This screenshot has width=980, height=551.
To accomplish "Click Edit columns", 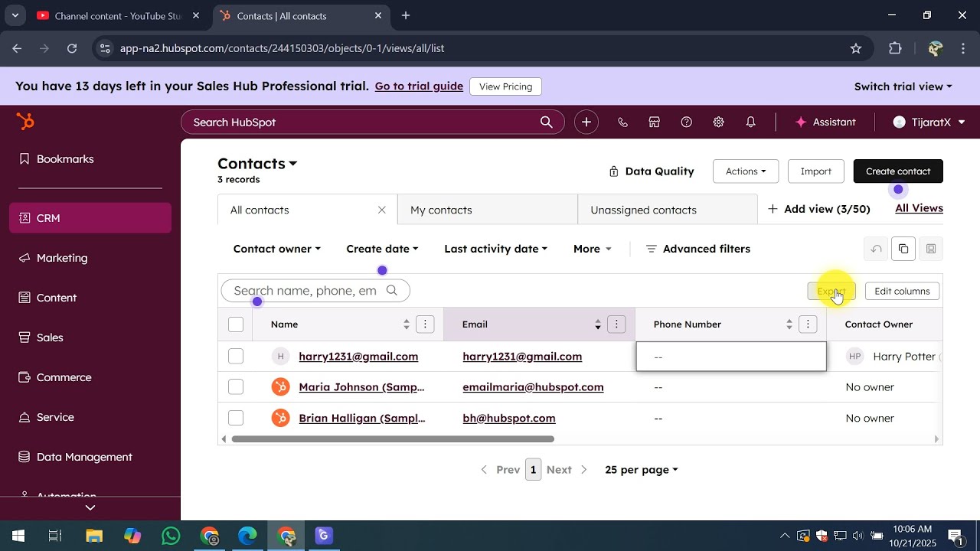I will point(902,291).
